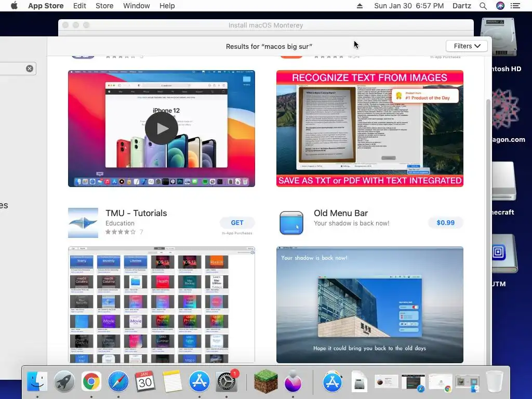532x399 pixels.
Task: Play the Big Sur preview video
Action: coord(162,129)
